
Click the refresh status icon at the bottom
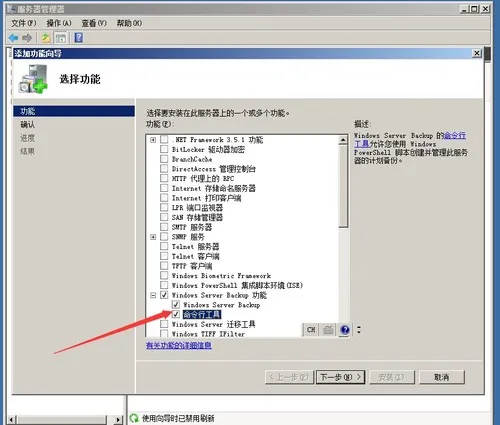pos(134,418)
